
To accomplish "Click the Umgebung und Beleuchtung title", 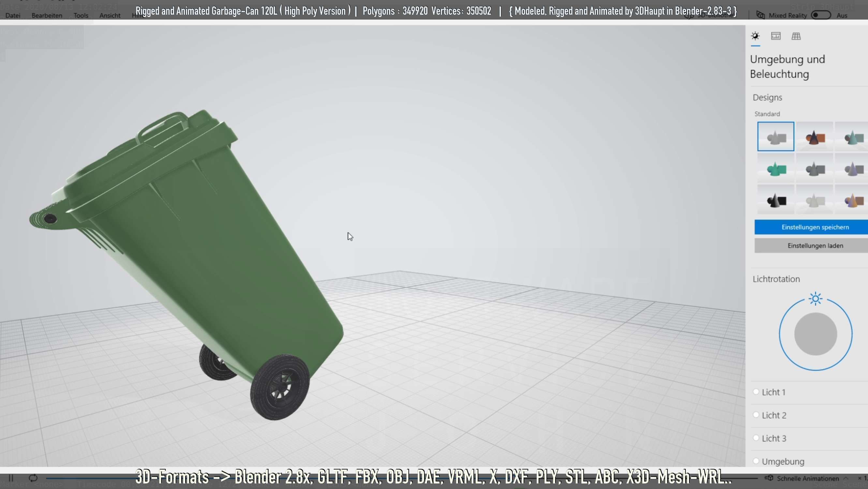I will point(787,67).
